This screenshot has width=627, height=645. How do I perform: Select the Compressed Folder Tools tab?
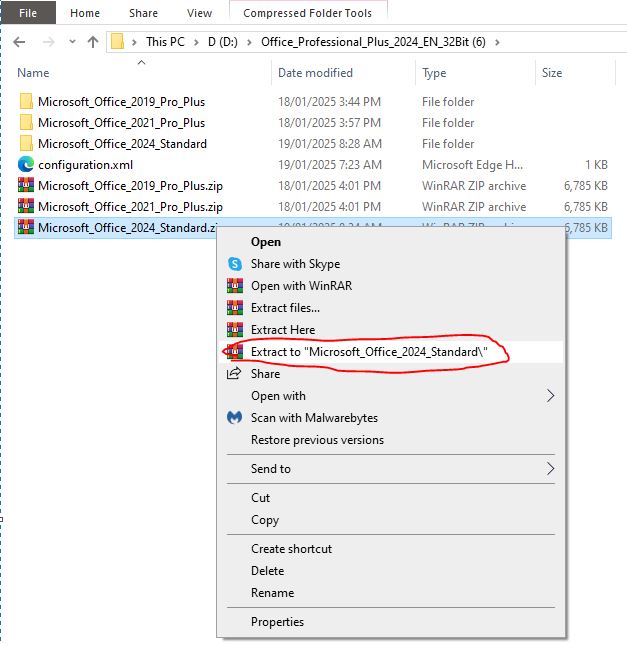[x=307, y=13]
